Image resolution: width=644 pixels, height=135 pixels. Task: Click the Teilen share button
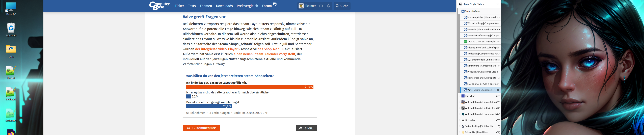(306, 128)
